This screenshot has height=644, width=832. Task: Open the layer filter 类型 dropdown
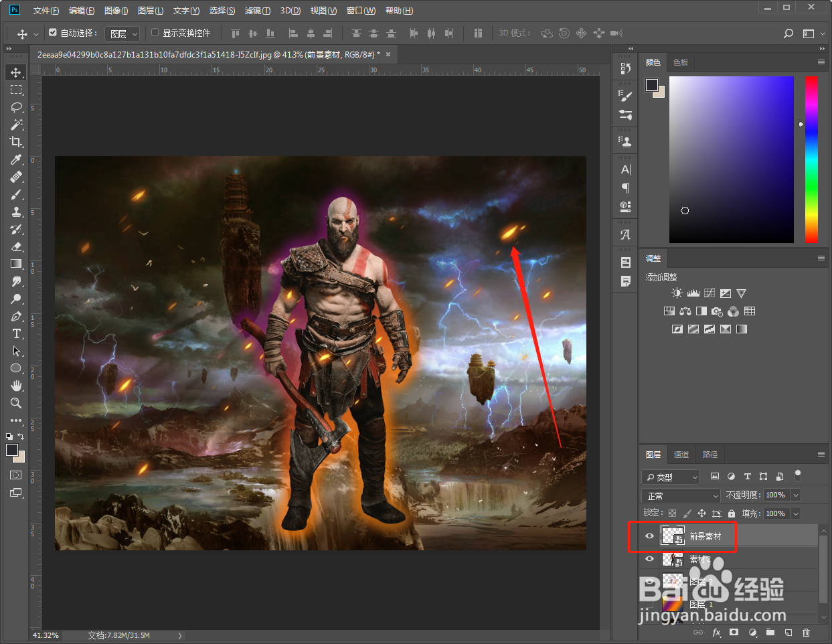[671, 477]
